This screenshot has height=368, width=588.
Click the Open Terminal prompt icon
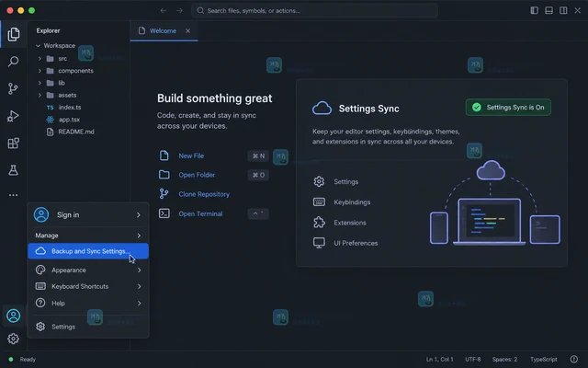click(164, 213)
